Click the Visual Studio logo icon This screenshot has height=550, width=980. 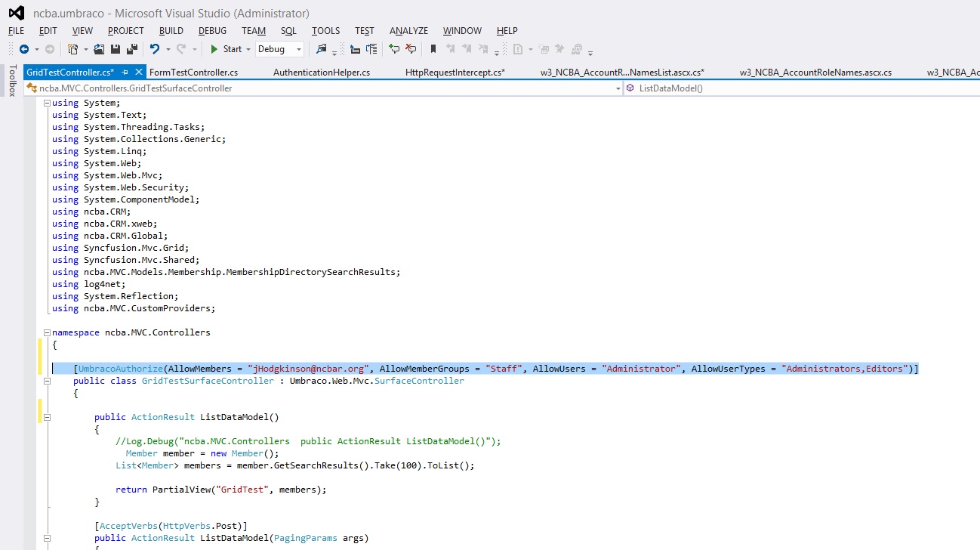coord(16,13)
